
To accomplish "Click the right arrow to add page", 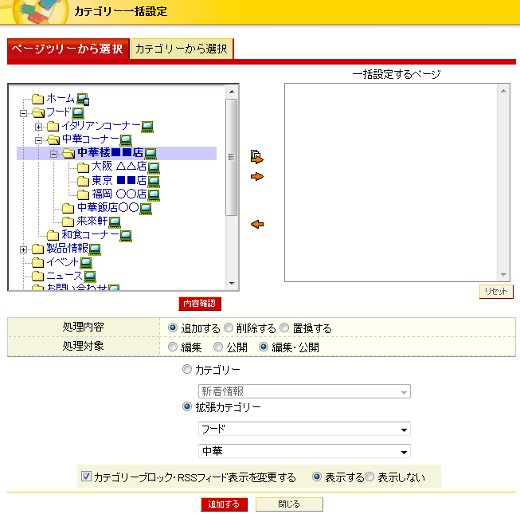I will (x=257, y=176).
